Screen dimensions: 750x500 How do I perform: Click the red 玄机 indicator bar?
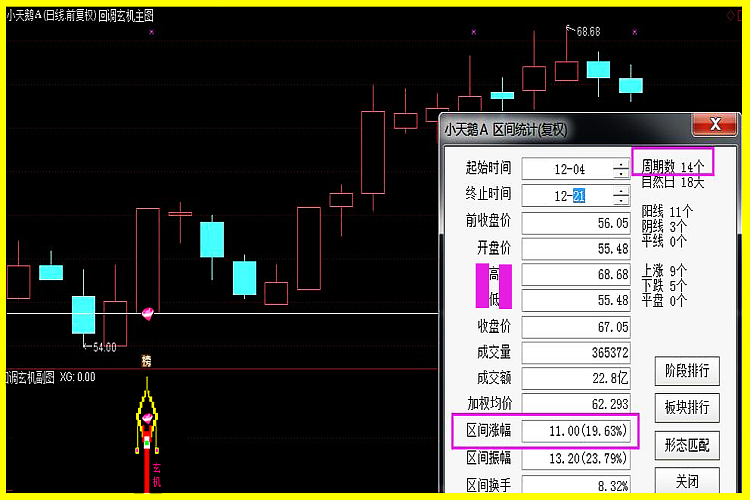click(x=155, y=476)
